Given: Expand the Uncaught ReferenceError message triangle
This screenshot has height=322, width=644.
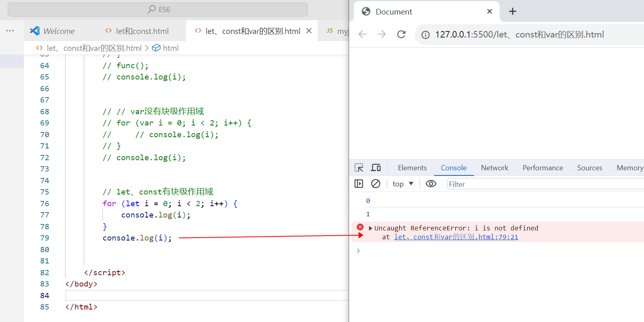Looking at the screenshot, I should point(370,228).
